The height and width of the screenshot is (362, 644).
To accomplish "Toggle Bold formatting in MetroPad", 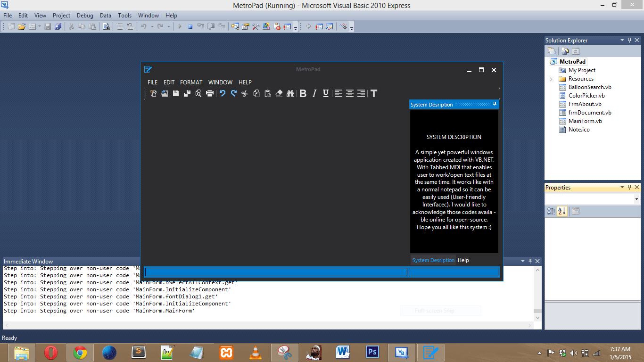I will (303, 93).
